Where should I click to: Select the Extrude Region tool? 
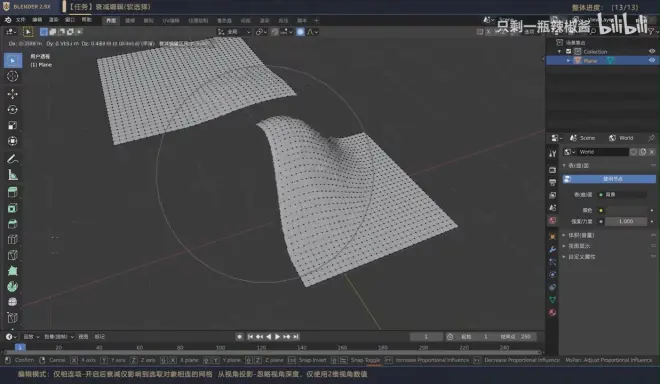point(13,192)
